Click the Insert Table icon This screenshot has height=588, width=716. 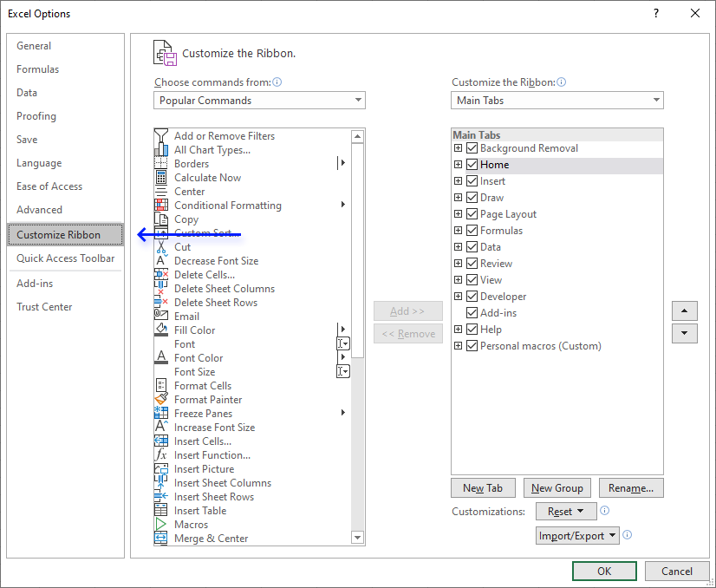pyautogui.click(x=160, y=510)
